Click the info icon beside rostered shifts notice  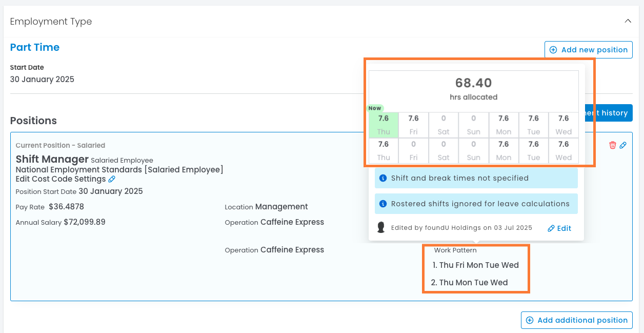point(383,204)
